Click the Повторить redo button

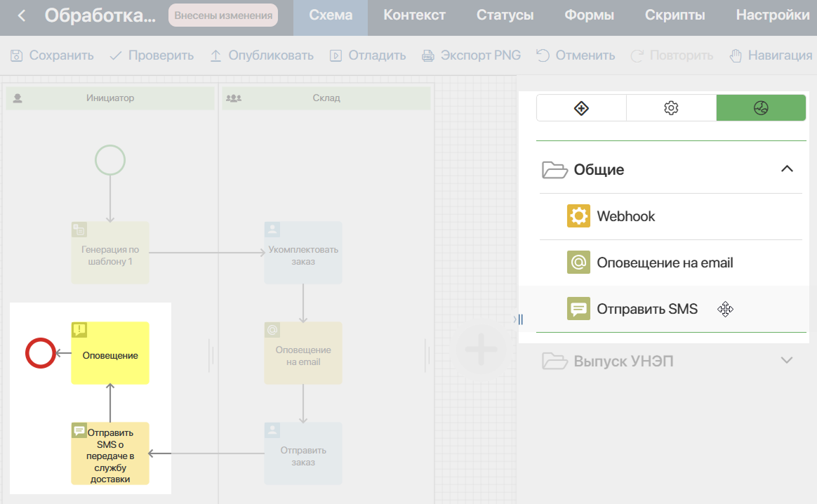click(x=672, y=55)
